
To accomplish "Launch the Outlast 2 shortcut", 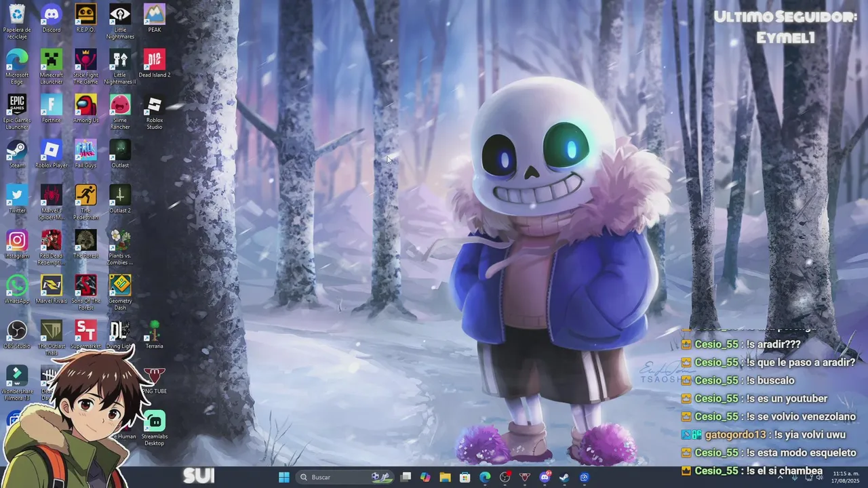I will click(x=120, y=199).
